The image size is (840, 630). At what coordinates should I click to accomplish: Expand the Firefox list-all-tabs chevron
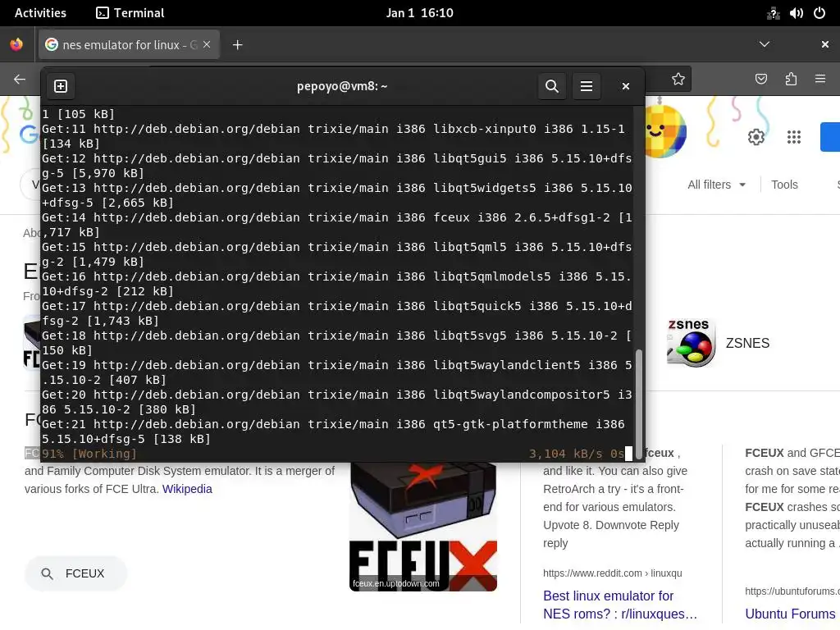coord(765,44)
